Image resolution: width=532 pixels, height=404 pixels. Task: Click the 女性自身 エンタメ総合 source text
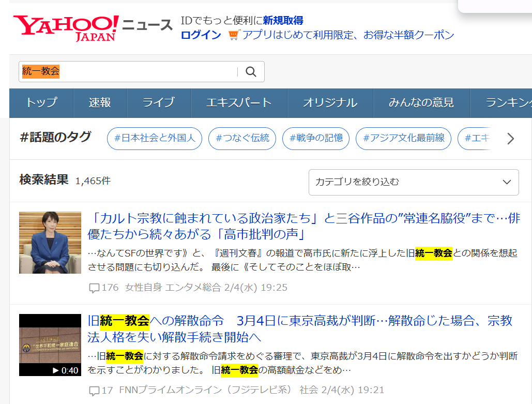[x=173, y=288]
